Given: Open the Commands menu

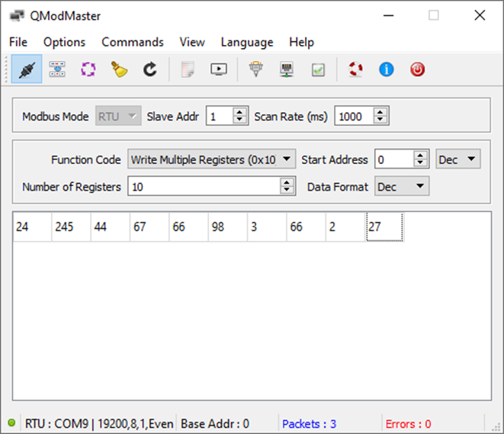Looking at the screenshot, I should click(x=133, y=42).
